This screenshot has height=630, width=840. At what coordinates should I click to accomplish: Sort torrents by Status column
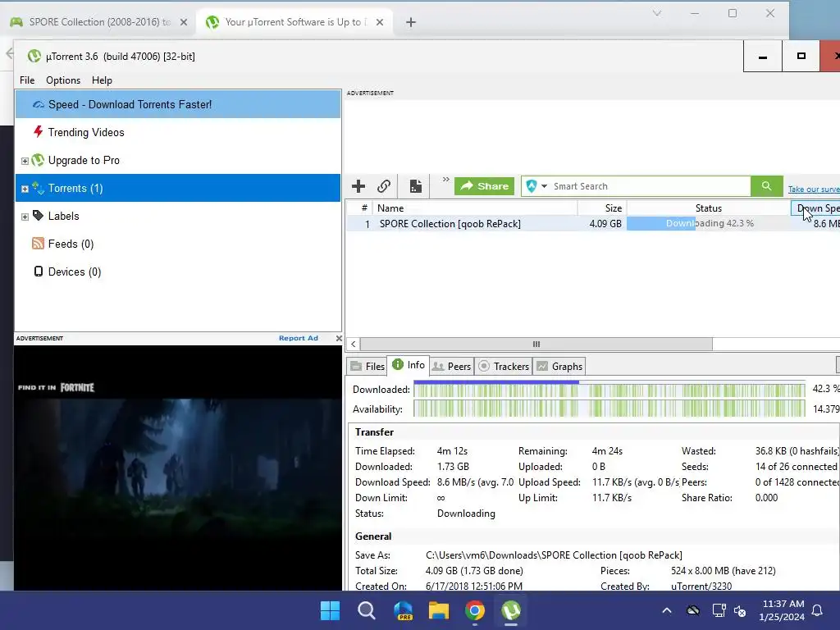tap(708, 208)
